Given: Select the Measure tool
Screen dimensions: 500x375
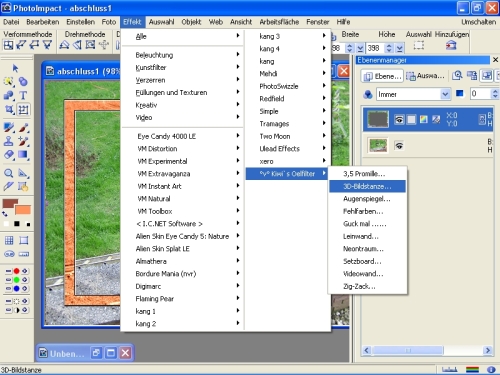Looking at the screenshot, I should (23, 173).
